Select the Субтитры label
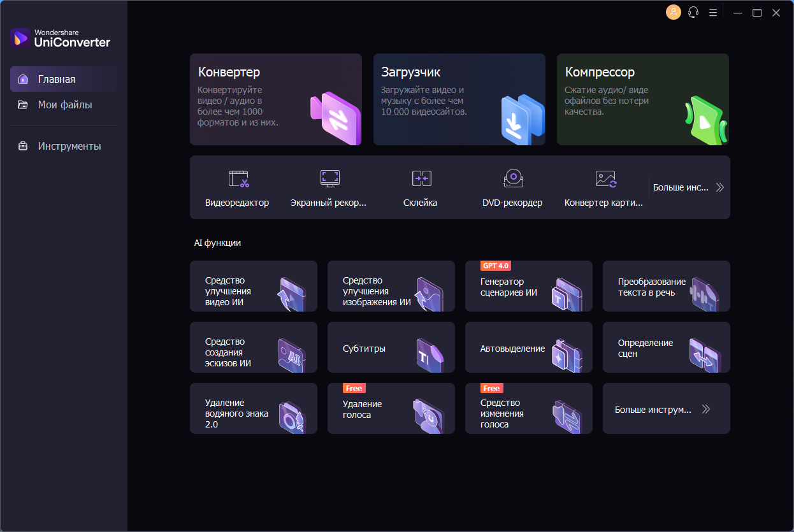Viewport: 794px width, 532px height. (x=364, y=349)
